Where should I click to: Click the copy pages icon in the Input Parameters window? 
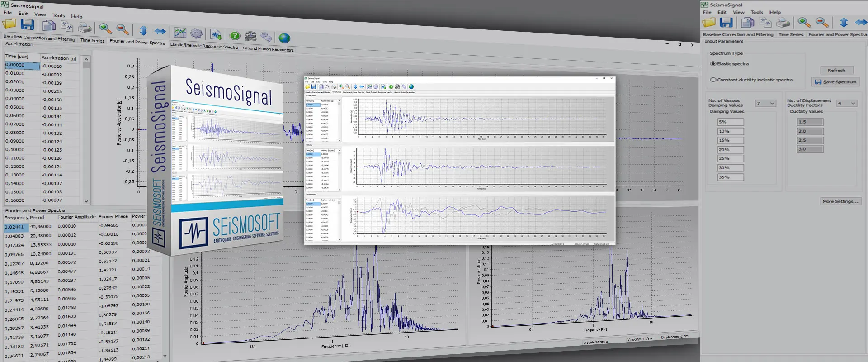(747, 22)
